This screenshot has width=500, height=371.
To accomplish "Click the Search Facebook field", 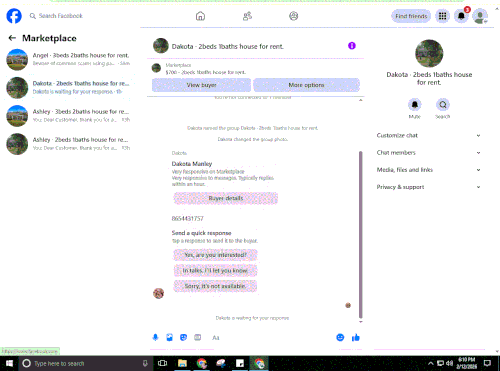I will tap(57, 16).
